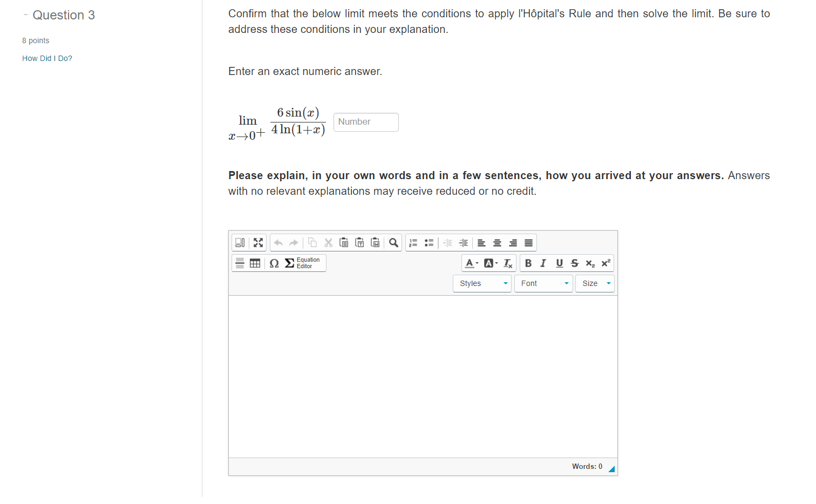Maximize the text editor
Image resolution: width=816 pixels, height=504 pixels.
258,242
